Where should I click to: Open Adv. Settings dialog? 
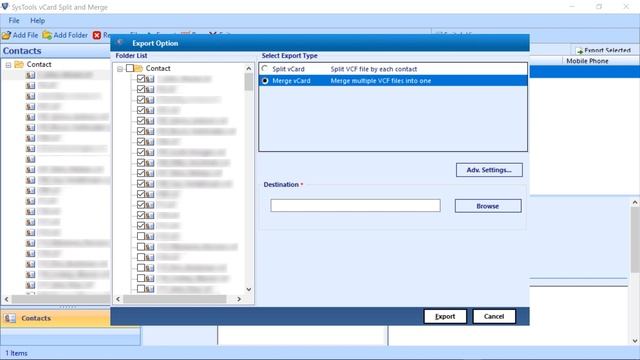pos(489,170)
